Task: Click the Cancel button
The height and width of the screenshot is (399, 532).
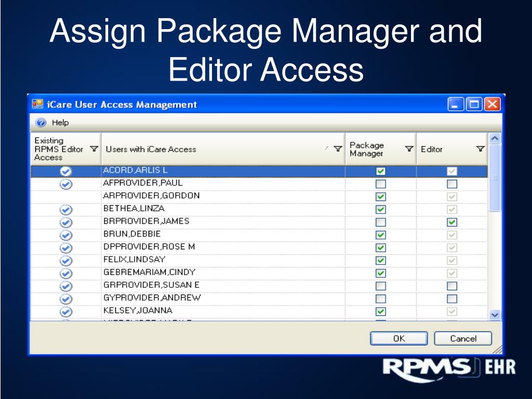Action: (x=463, y=338)
